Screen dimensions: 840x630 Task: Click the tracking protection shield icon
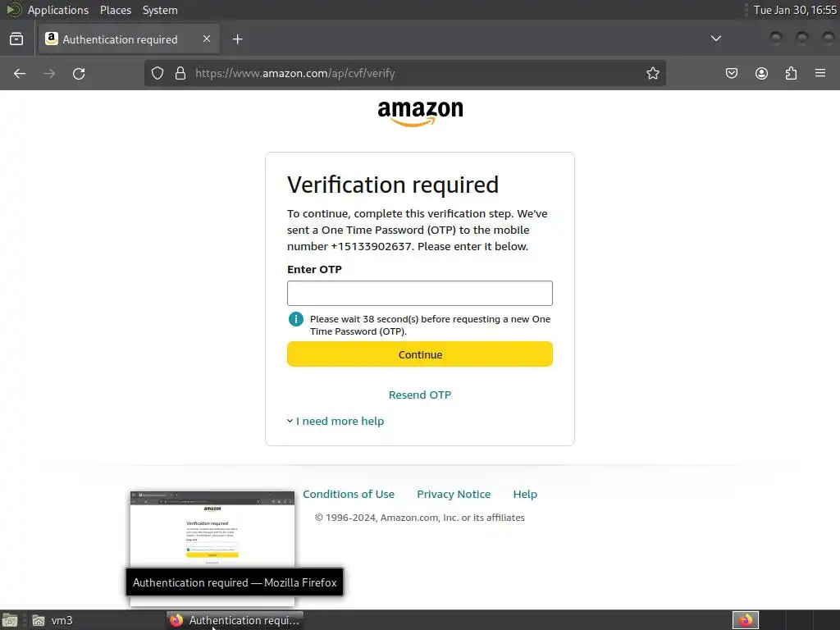click(x=158, y=73)
